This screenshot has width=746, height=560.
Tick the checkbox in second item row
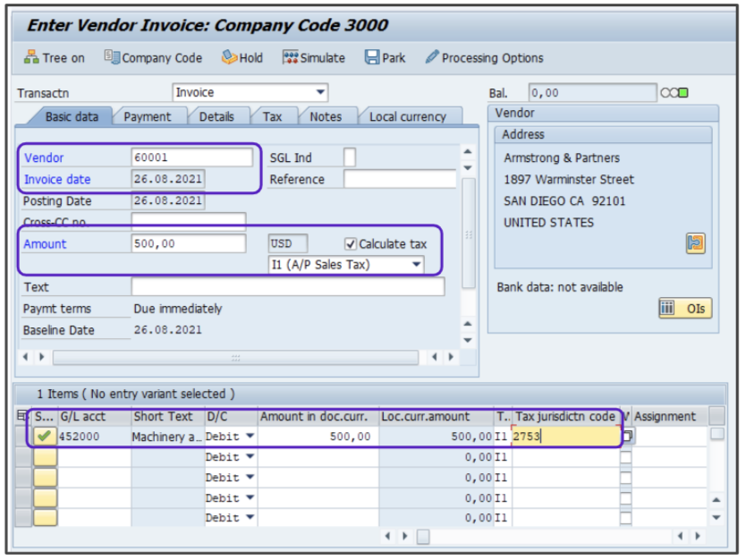point(625,457)
